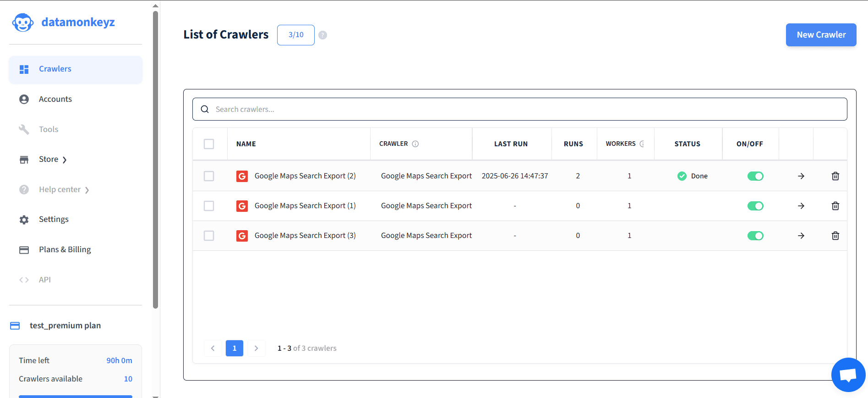Viewport: 868px width, 398px height.
Task: Click the blue plan usage progress bar
Action: pyautogui.click(x=76, y=396)
